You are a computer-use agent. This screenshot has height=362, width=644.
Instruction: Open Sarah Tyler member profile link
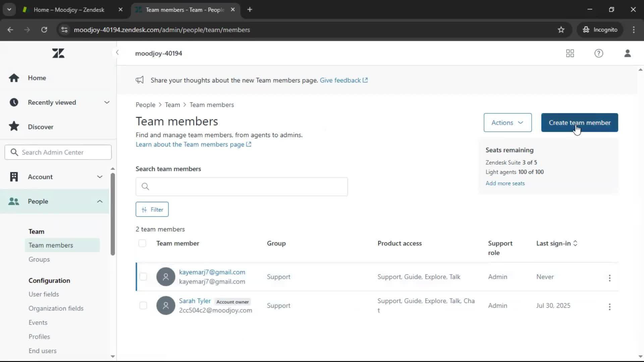click(x=195, y=301)
